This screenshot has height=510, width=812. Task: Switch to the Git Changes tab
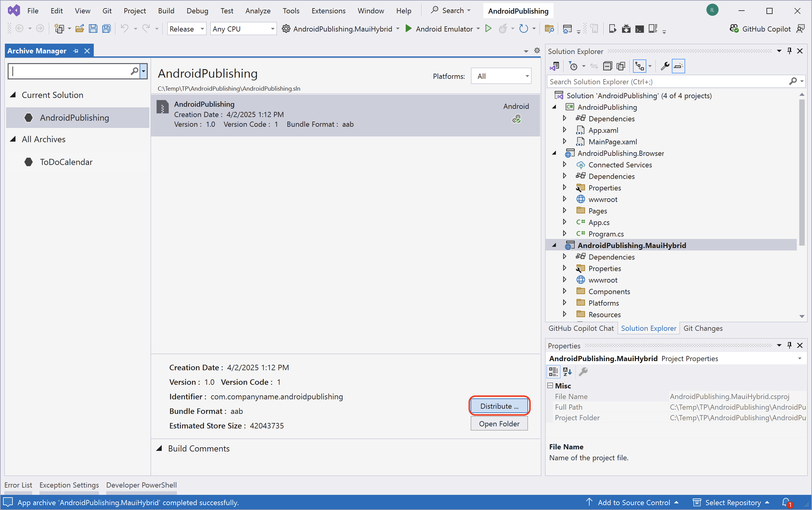(703, 328)
